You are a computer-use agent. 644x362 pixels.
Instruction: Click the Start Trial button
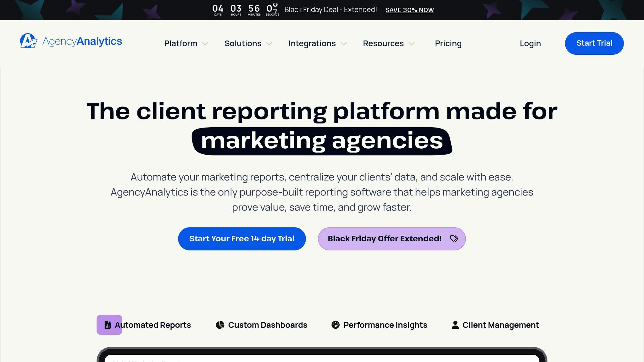point(594,43)
